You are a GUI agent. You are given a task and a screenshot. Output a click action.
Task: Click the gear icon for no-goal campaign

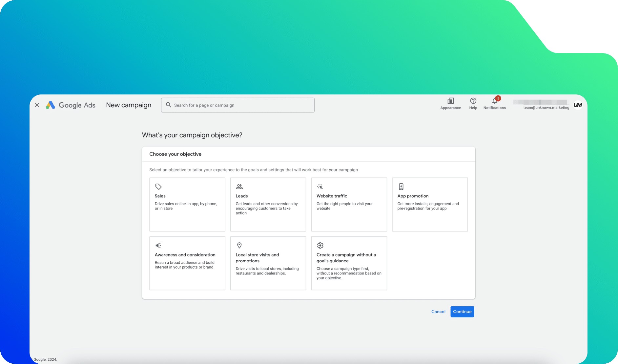(320, 245)
